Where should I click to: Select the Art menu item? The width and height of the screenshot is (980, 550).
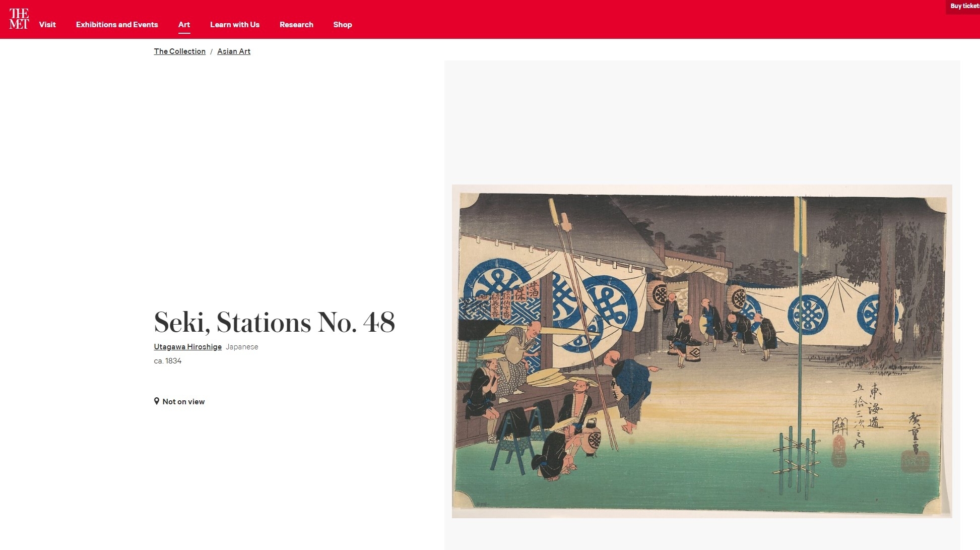coord(184,25)
